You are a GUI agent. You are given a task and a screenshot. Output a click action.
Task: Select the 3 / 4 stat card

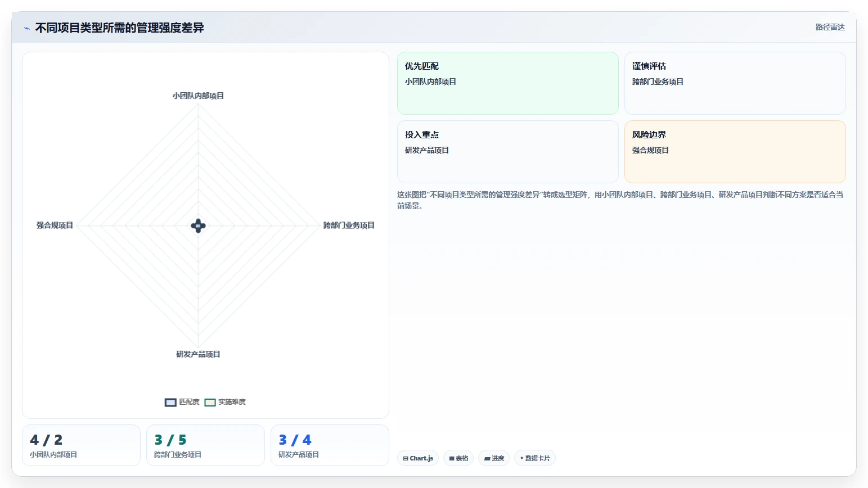click(330, 445)
